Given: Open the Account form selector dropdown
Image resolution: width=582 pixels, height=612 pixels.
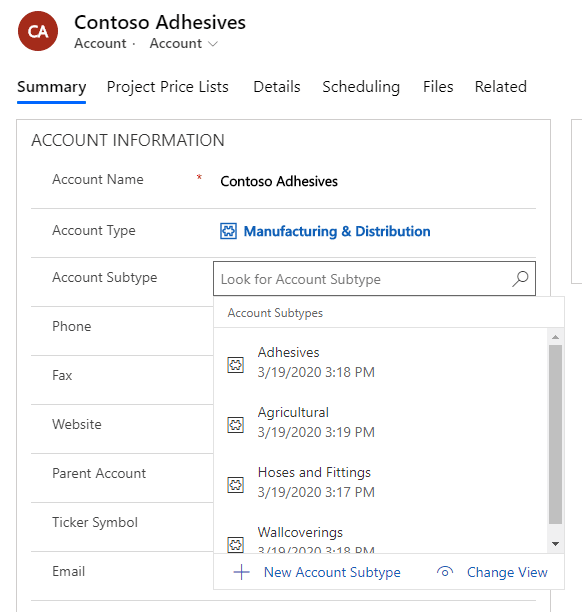Looking at the screenshot, I should click(x=183, y=43).
